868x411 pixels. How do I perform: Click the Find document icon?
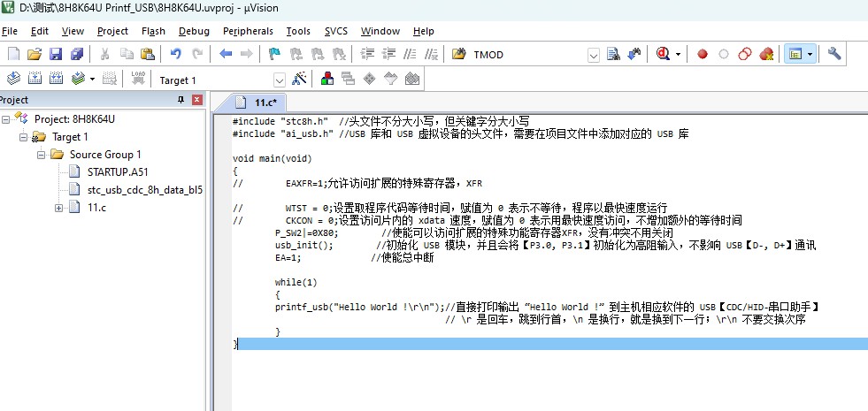(613, 54)
